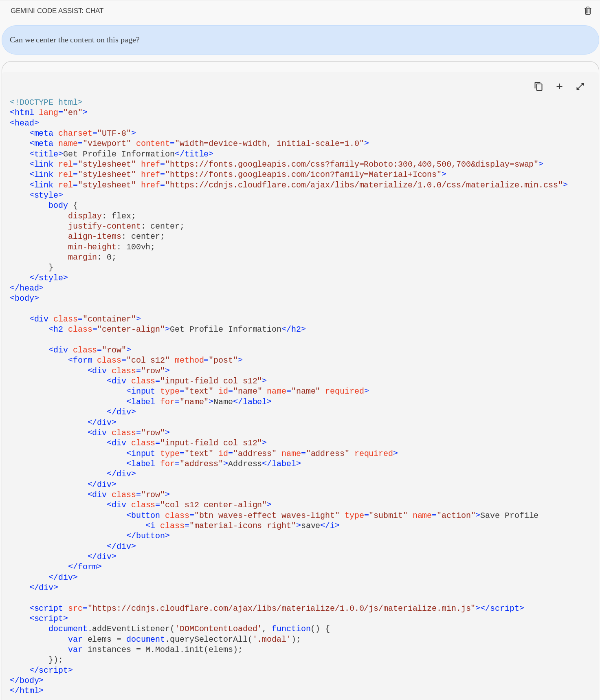Click the "justify-content: center;" CSS line
600x700 pixels.
pyautogui.click(x=125, y=226)
